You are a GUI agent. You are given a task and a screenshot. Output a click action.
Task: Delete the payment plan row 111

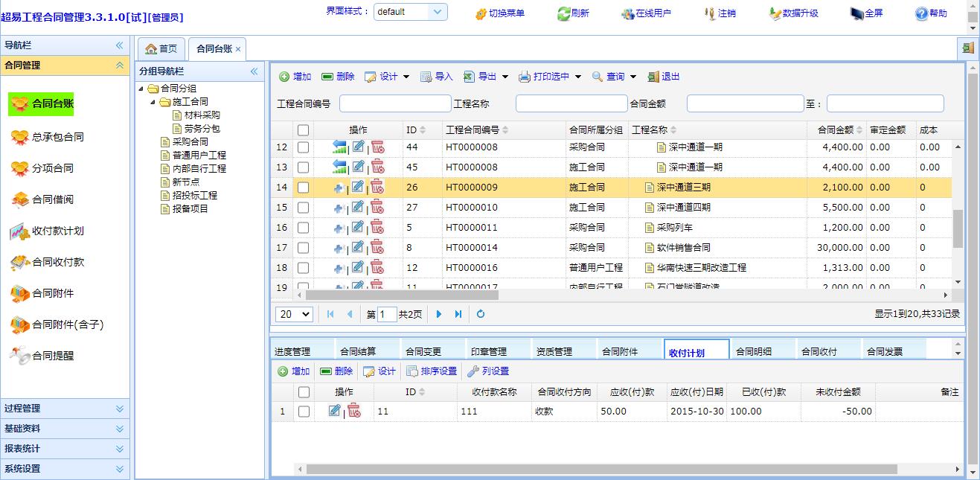click(x=354, y=411)
